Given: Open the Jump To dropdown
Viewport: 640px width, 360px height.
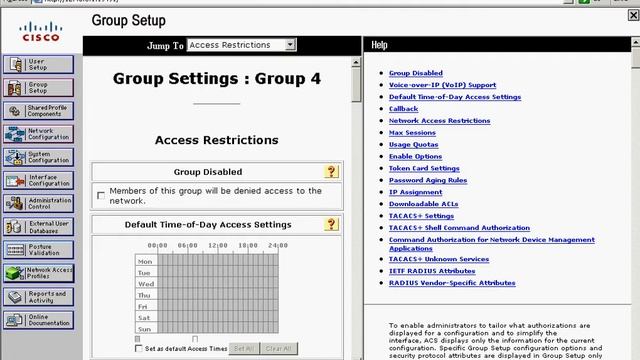Looking at the screenshot, I should (241, 45).
